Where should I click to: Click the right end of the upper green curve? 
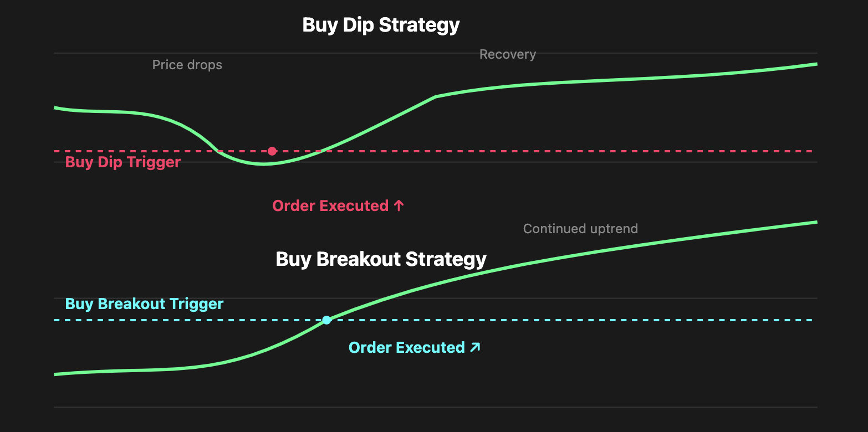point(815,64)
